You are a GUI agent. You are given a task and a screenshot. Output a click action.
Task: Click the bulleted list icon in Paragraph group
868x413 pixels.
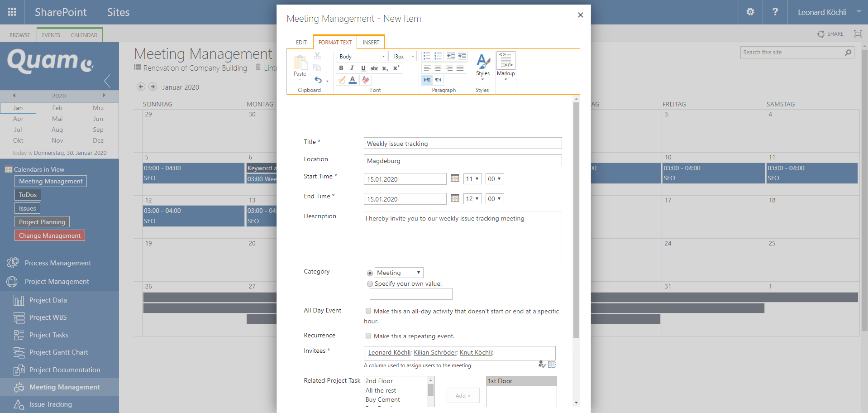coord(426,56)
